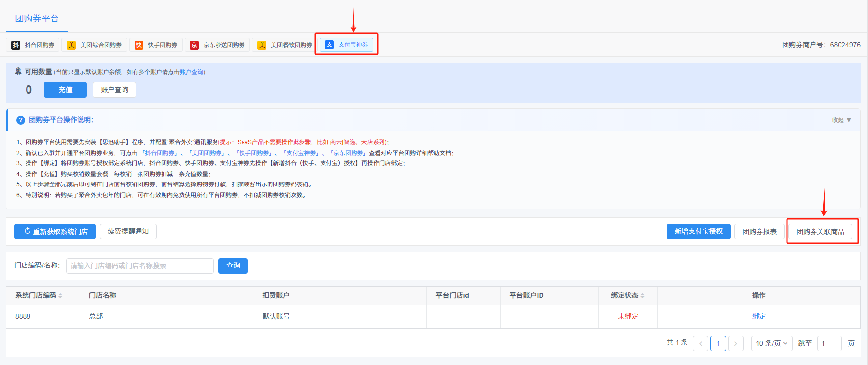The width and height of the screenshot is (868, 365).
Task: Open the 「支付宝神券」 help link
Action: pos(301,153)
